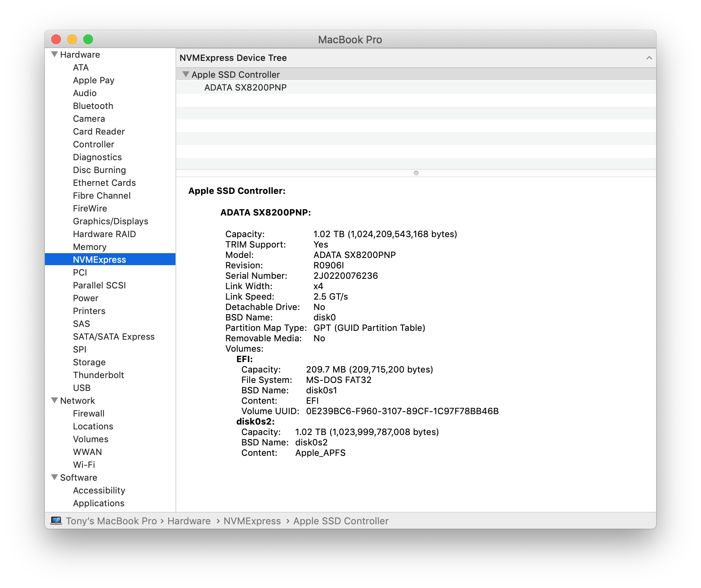Click the serial number 2J0220076236
The width and height of the screenshot is (701, 588).
click(346, 276)
